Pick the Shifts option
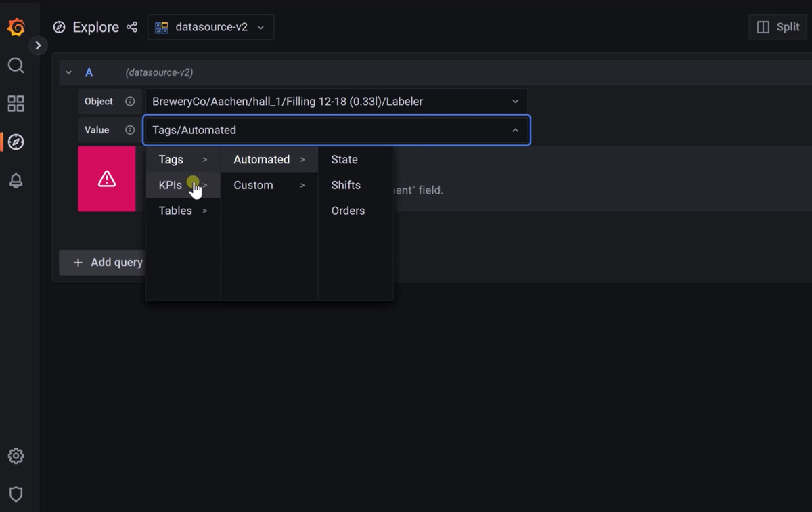 point(346,185)
